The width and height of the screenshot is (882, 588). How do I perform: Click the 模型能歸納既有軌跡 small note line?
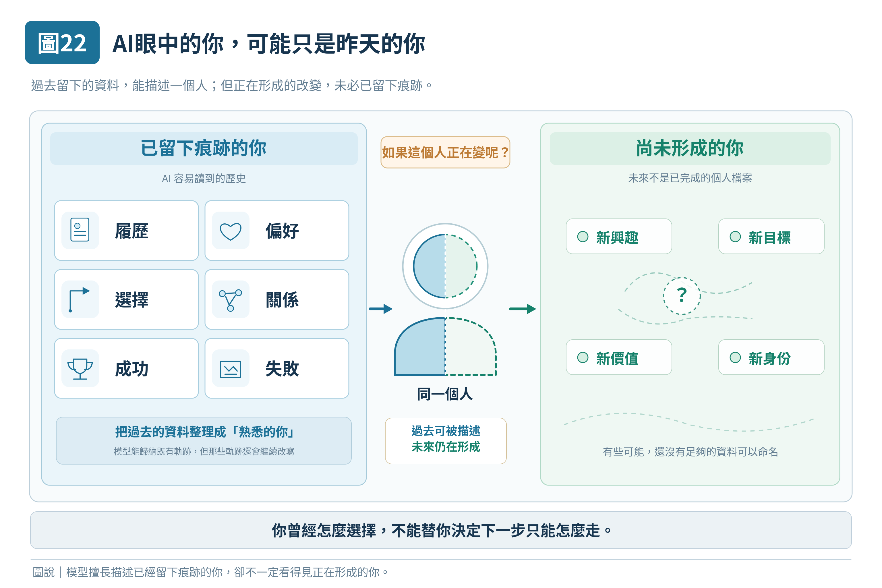204,451
